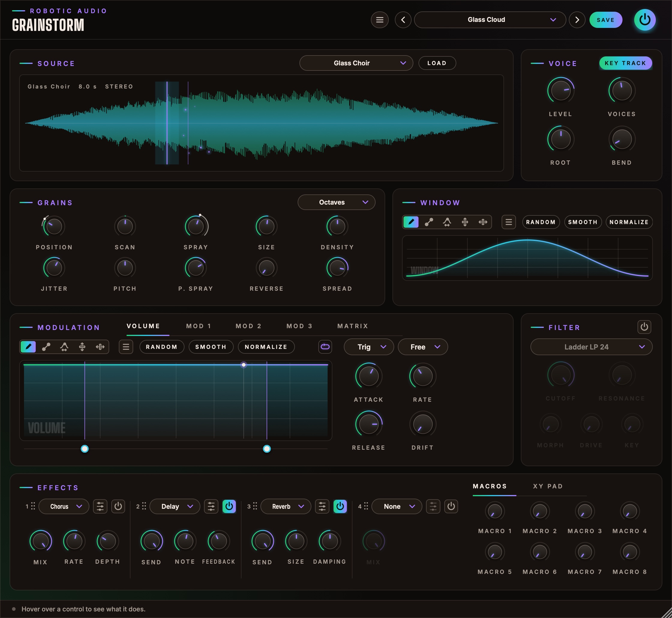Disable the Delay effect power button

(229, 506)
